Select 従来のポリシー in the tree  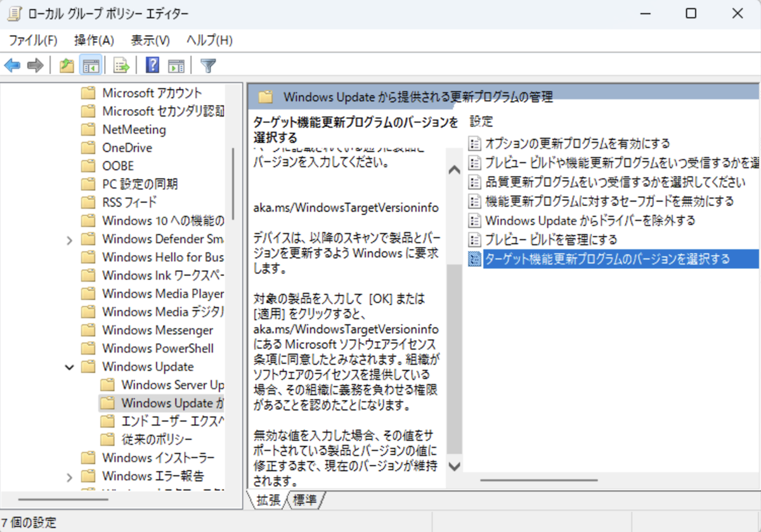157,439
